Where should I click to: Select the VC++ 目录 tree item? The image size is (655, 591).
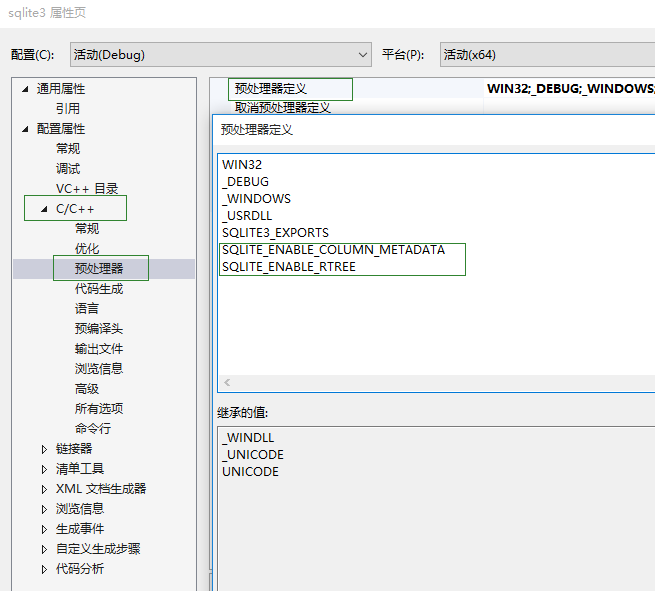click(x=87, y=189)
